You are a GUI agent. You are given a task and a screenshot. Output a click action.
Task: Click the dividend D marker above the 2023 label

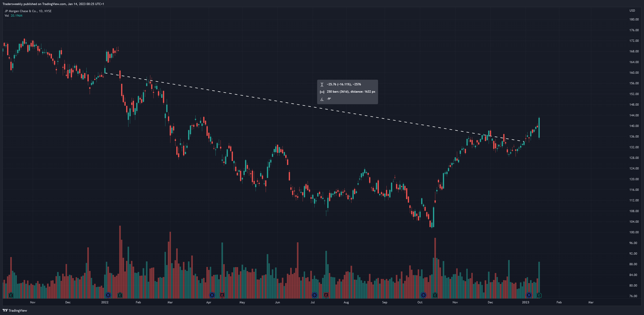529,295
